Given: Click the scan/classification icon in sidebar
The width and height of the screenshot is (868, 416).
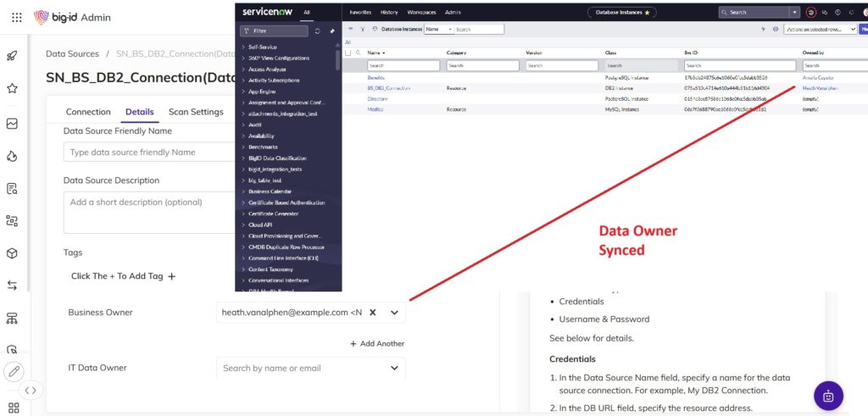Looking at the screenshot, I should point(12,221).
